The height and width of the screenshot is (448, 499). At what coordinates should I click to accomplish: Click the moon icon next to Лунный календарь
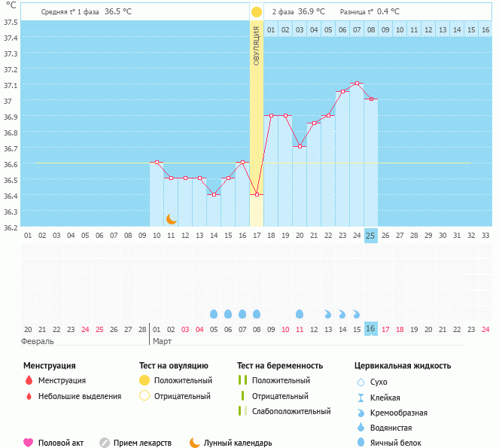[195, 443]
